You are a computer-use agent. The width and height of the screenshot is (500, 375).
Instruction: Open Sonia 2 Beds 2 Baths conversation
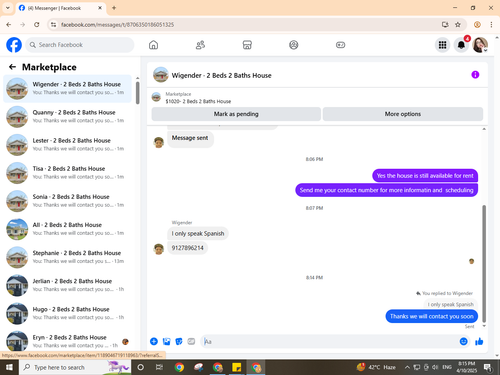(67, 201)
